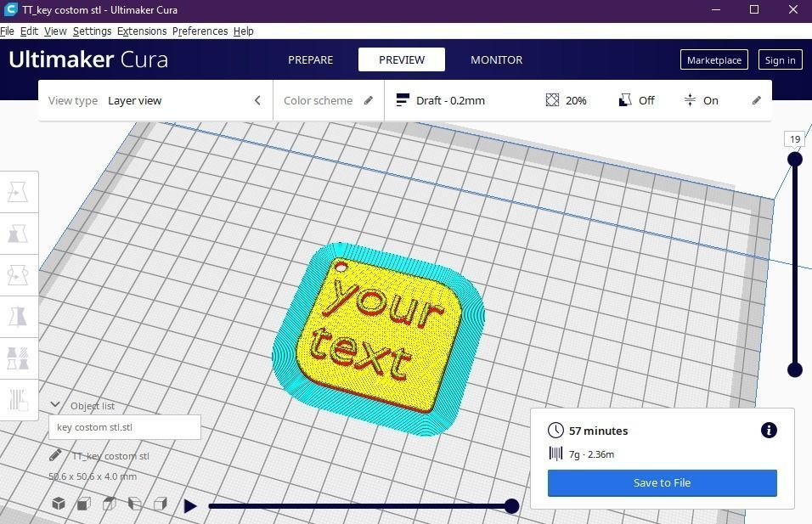812x524 pixels.
Task: Switch to the PREPARE stage
Action: pyautogui.click(x=310, y=59)
